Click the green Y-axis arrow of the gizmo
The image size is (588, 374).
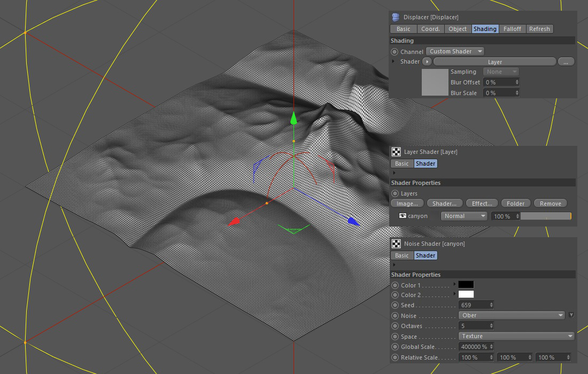[x=293, y=119]
